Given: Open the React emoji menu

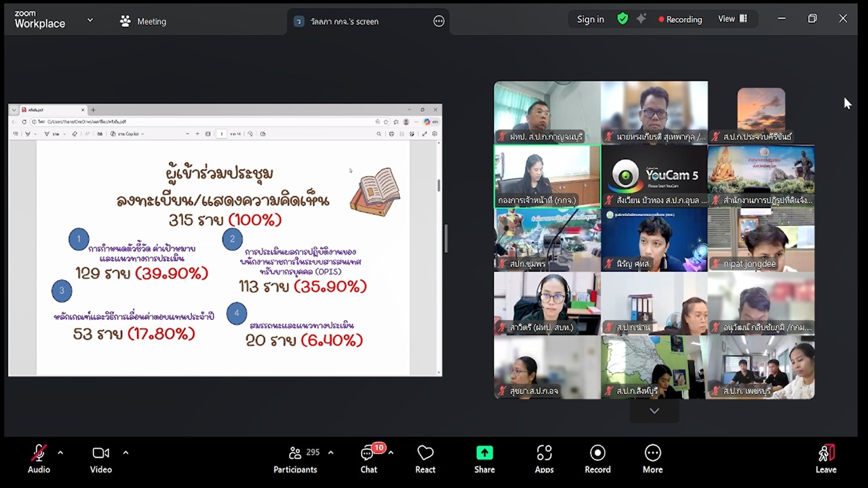Looking at the screenshot, I should tap(425, 459).
